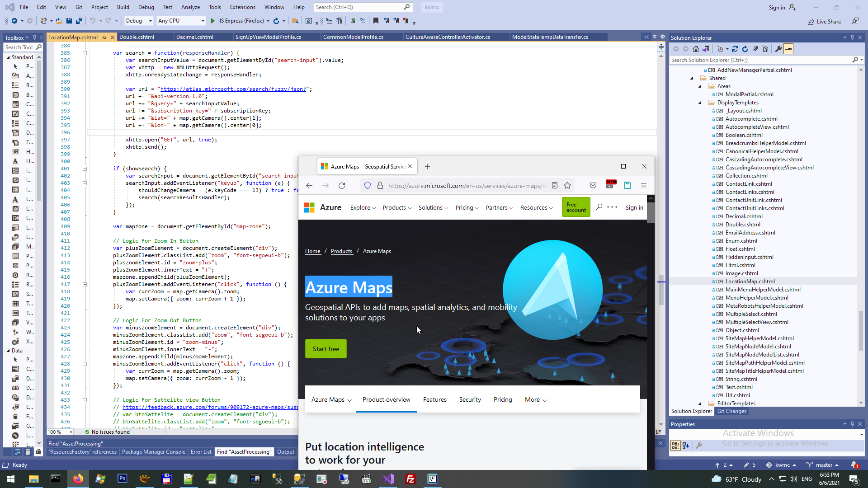Viewport: 868px width, 488px height.
Task: Toggle Preview Selected Items button in Solution Explorer
Action: pos(788,49)
